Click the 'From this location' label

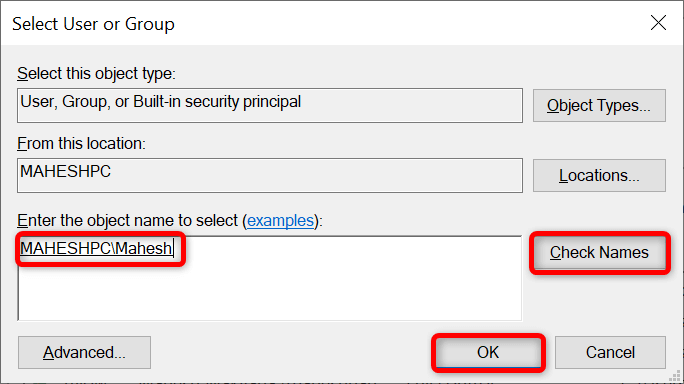[x=81, y=144]
